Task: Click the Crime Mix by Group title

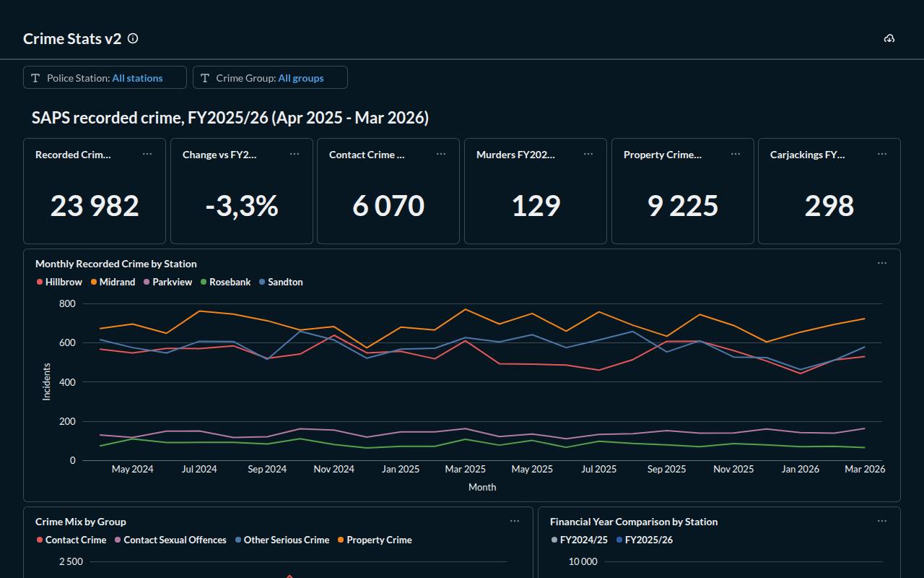Action: point(81,522)
